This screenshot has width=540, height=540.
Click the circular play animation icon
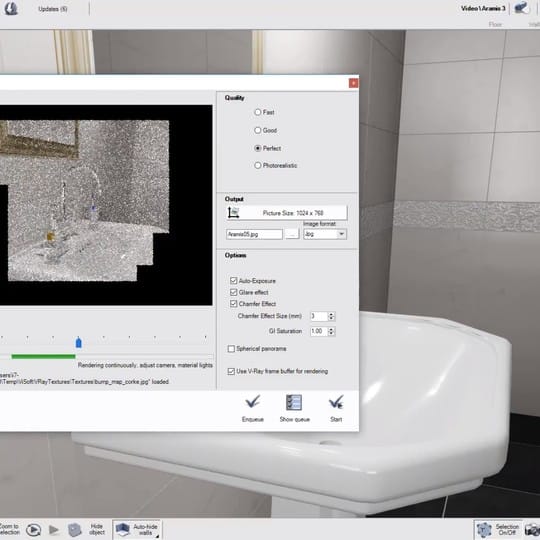[x=33, y=529]
